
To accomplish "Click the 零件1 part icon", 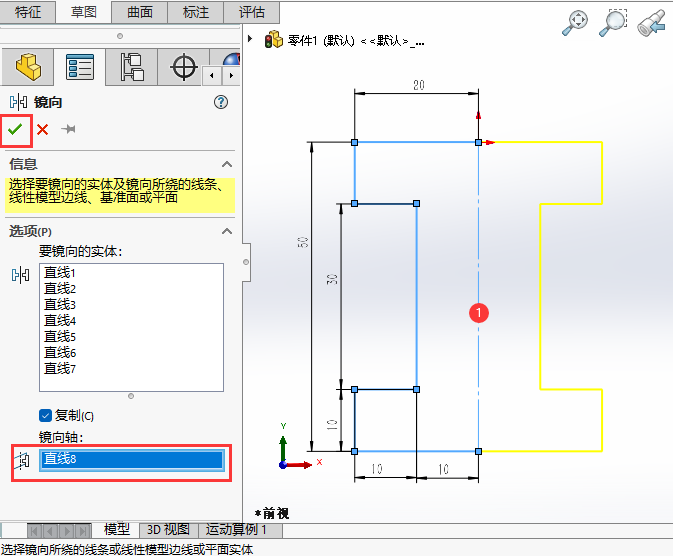I will pos(273,39).
